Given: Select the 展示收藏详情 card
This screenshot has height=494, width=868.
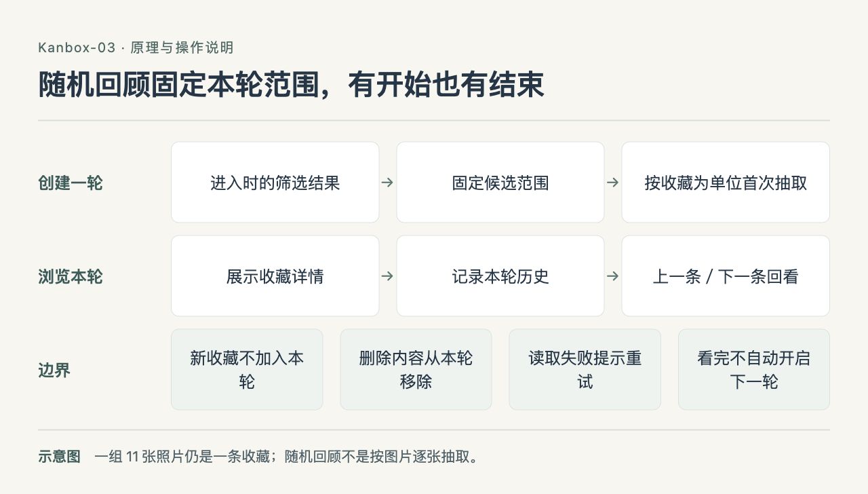Looking at the screenshot, I should (275, 275).
